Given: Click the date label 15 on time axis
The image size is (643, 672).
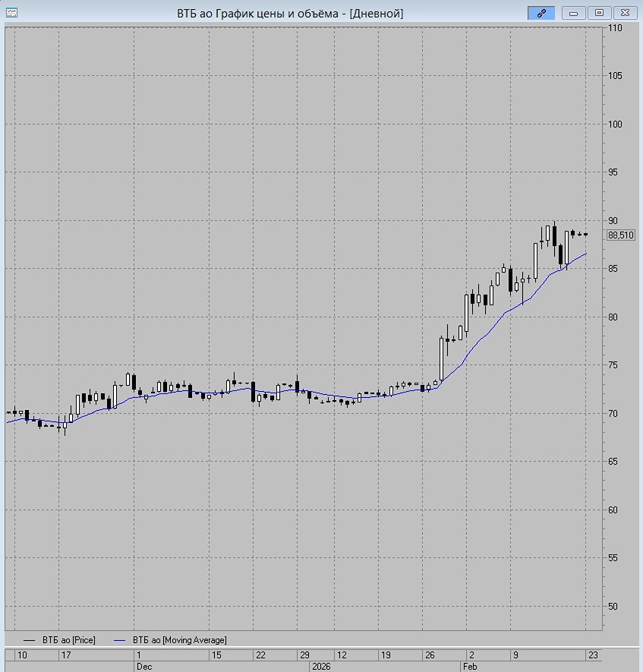Looking at the screenshot, I should [x=217, y=655].
